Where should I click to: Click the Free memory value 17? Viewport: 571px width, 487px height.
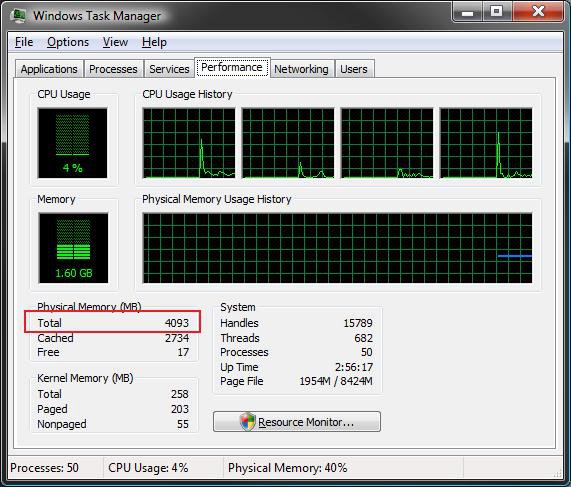tap(183, 352)
